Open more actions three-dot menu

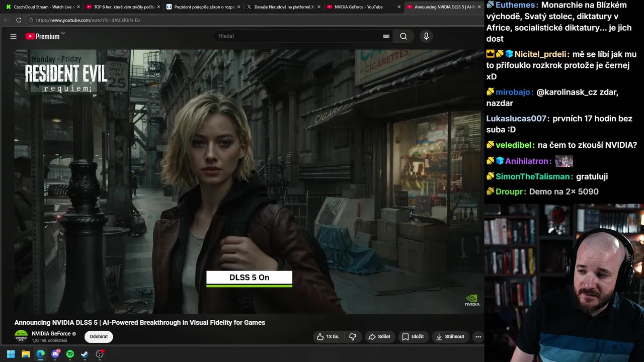pyautogui.click(x=478, y=337)
